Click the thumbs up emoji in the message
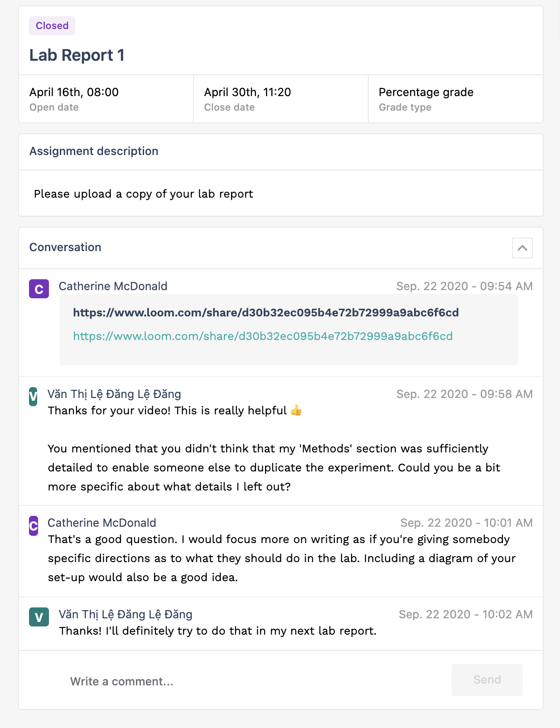This screenshot has height=728, width=560. pos(296,410)
